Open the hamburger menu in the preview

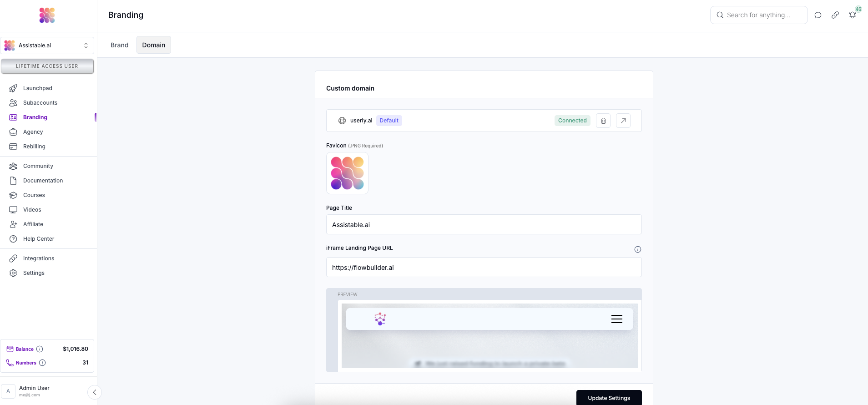click(x=617, y=319)
